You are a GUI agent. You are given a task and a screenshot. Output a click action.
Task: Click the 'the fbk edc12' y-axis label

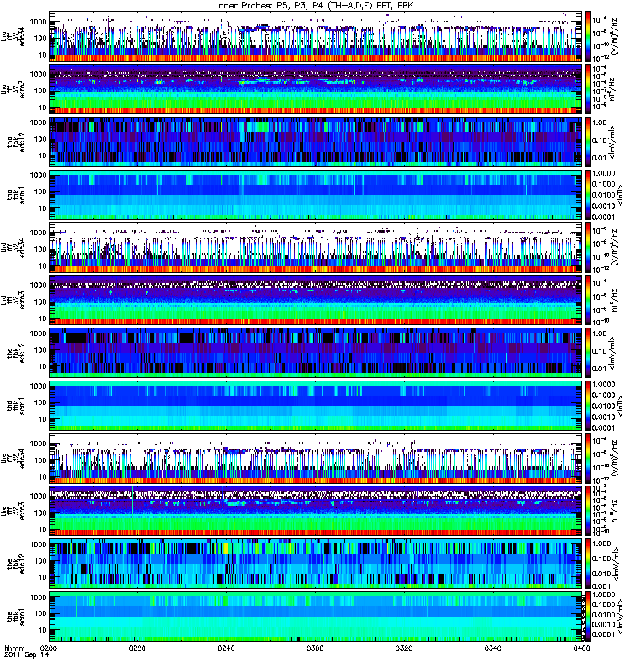(16, 564)
